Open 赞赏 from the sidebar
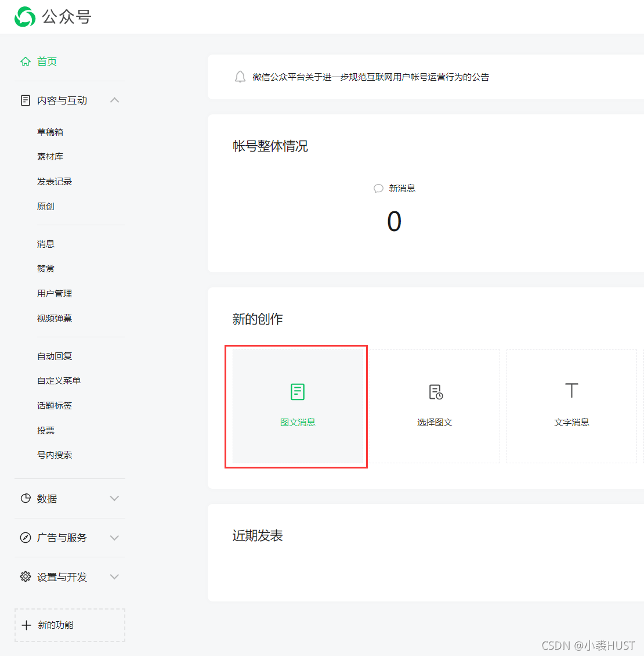Image resolution: width=644 pixels, height=656 pixels. coord(46,269)
